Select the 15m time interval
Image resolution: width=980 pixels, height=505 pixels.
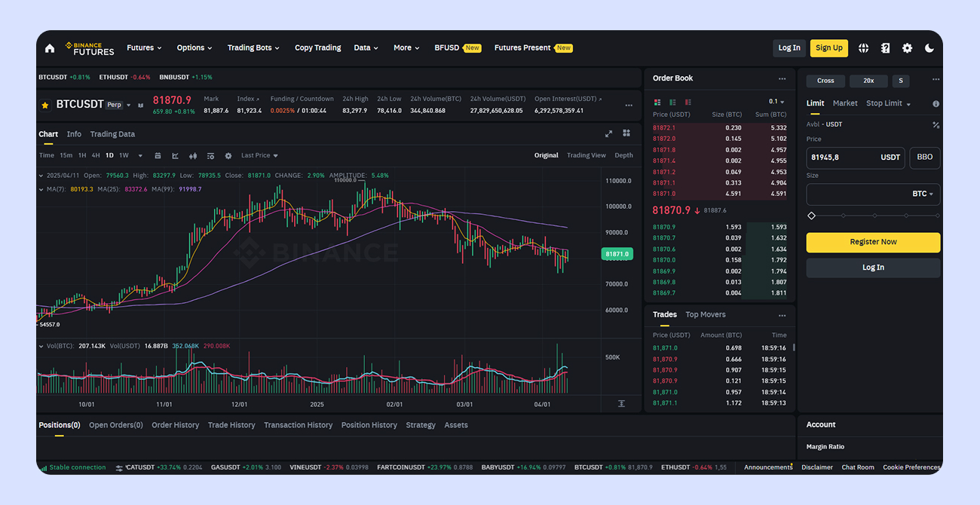point(66,156)
